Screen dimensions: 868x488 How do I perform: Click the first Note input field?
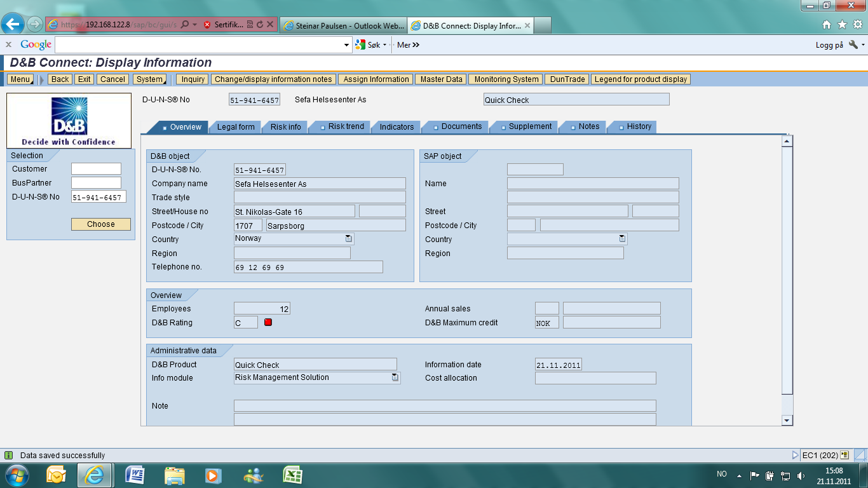pos(445,405)
